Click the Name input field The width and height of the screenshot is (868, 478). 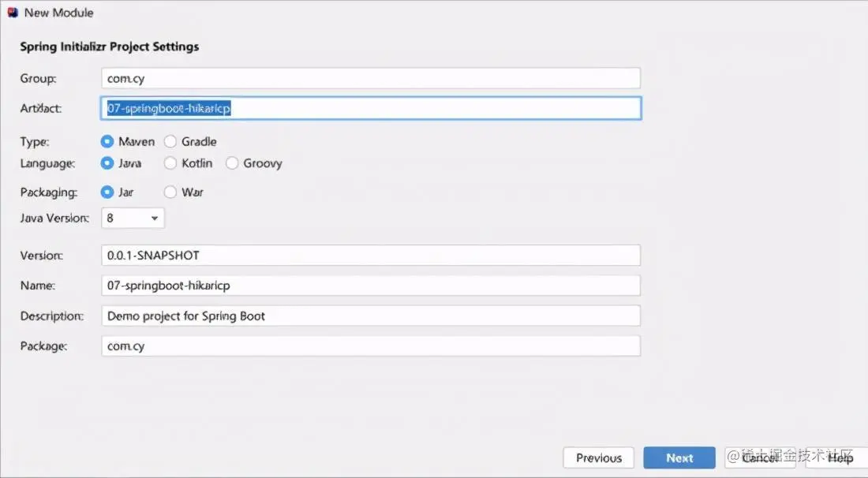pos(371,285)
